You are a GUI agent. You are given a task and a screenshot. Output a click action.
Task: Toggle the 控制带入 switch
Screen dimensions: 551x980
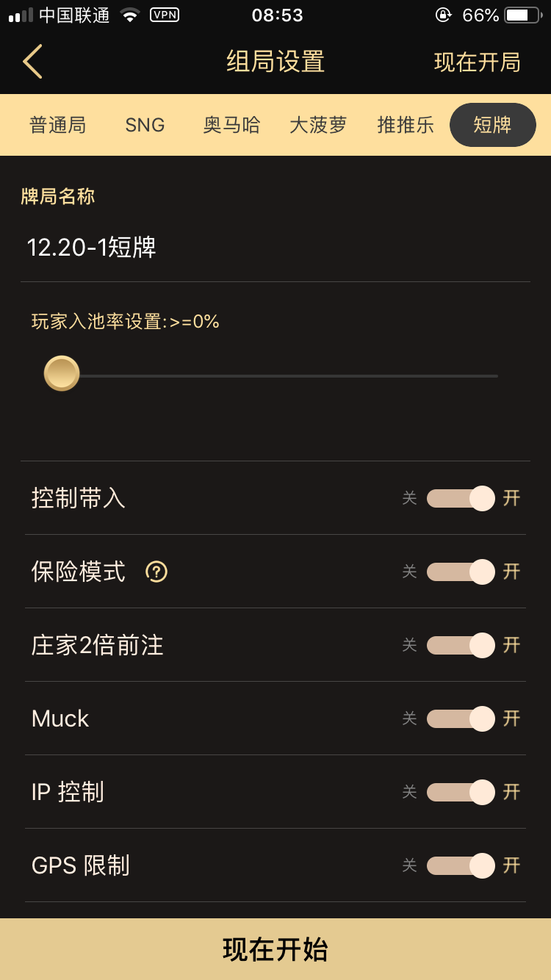coord(461,498)
